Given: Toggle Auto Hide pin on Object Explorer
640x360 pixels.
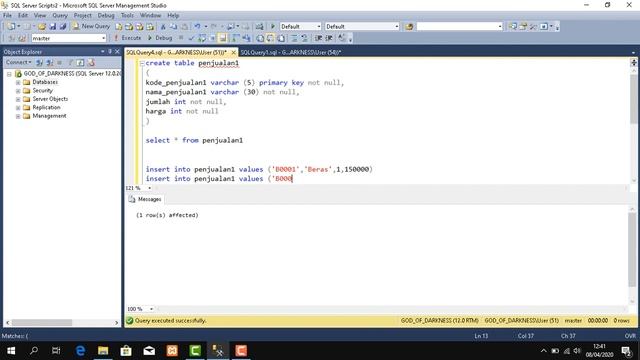Looking at the screenshot, I should (110, 51).
